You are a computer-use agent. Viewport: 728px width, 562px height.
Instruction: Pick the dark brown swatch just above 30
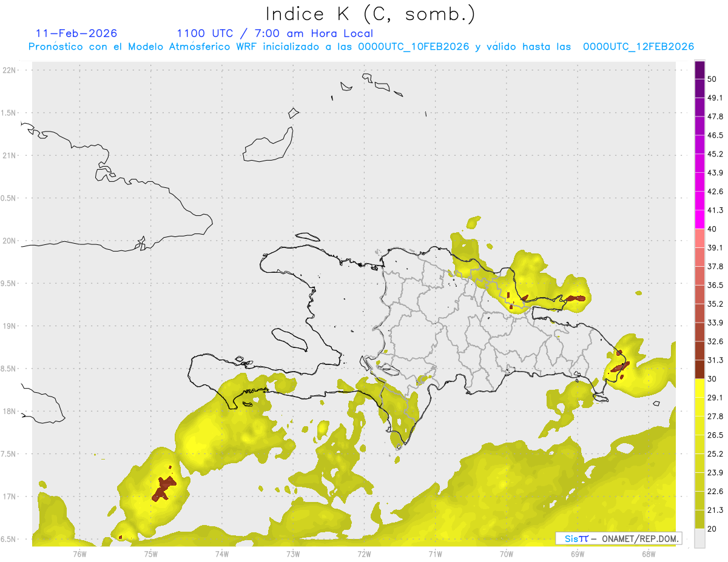pyautogui.click(x=699, y=369)
